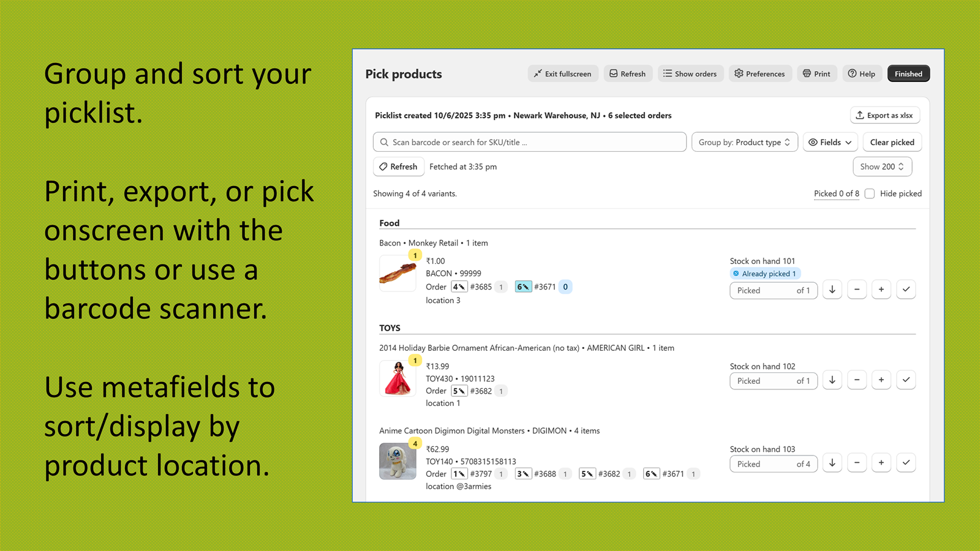
Task: Click plus icon on Digimon row
Action: click(881, 463)
